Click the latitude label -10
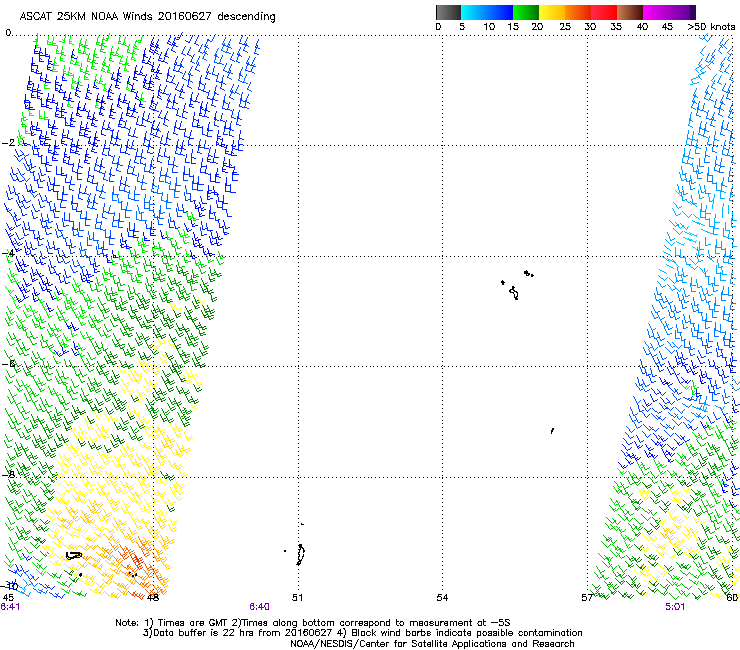The image size is (740, 650). click(x=9, y=586)
